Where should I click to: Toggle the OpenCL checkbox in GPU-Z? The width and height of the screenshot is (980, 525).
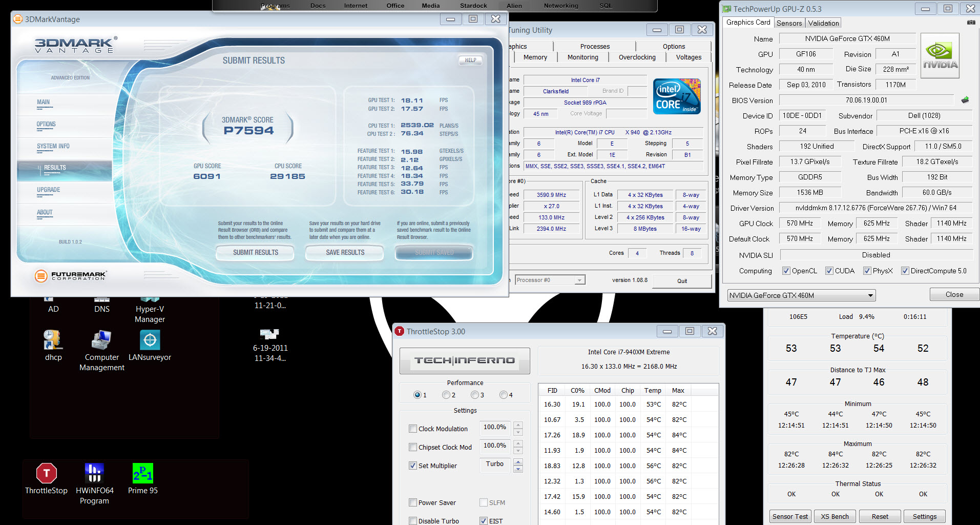coord(786,271)
